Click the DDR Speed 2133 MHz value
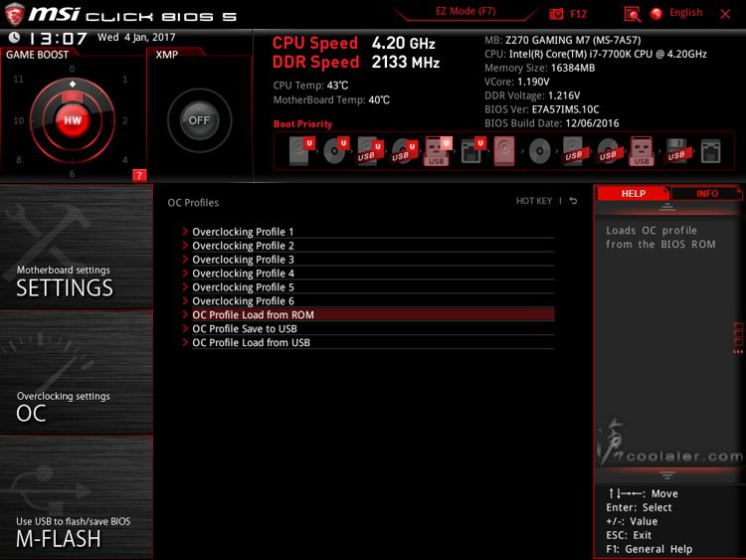 pyautogui.click(x=406, y=63)
